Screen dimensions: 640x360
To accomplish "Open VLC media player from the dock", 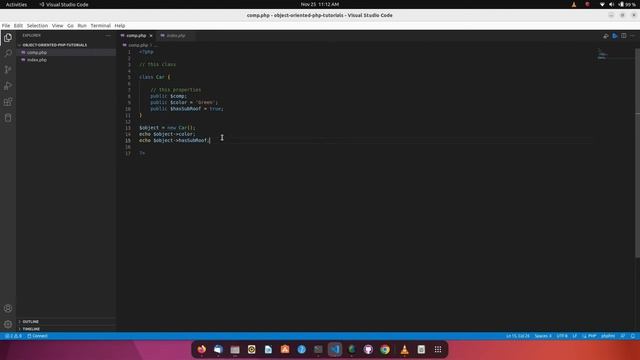I will pyautogui.click(x=404, y=349).
